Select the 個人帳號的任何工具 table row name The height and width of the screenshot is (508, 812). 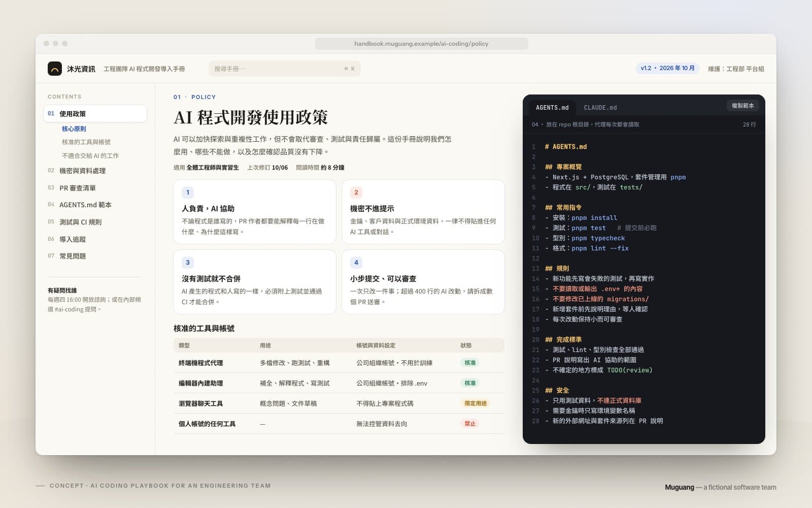pyautogui.click(x=207, y=424)
